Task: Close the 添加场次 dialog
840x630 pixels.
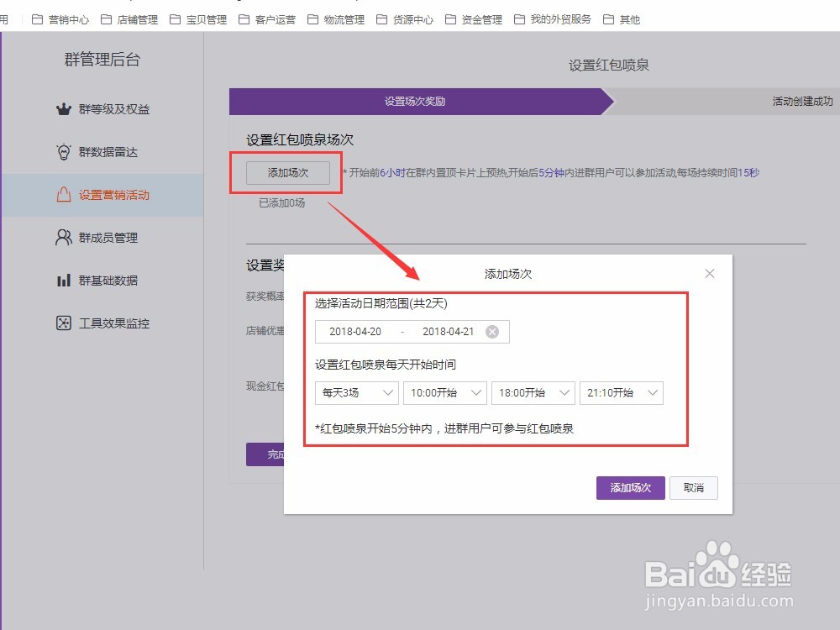Action: tap(710, 273)
